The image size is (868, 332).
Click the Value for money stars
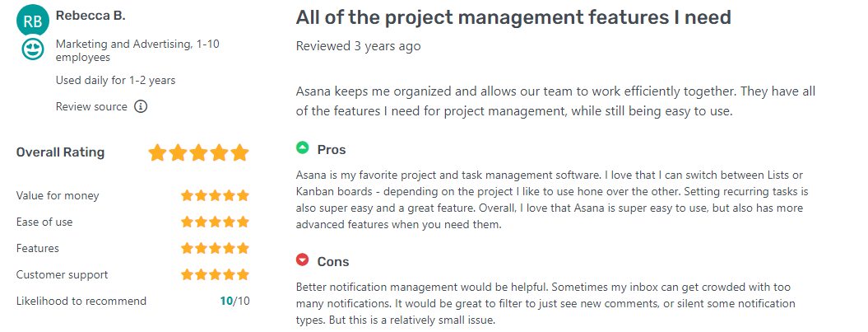tap(215, 196)
